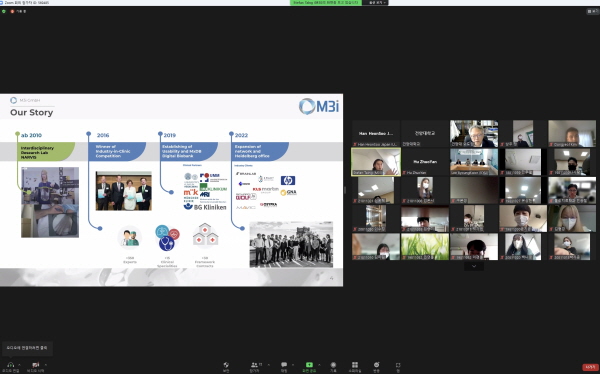The height and width of the screenshot is (374, 600).
Task: Open the Chat bubble icon
Action: click(284, 365)
